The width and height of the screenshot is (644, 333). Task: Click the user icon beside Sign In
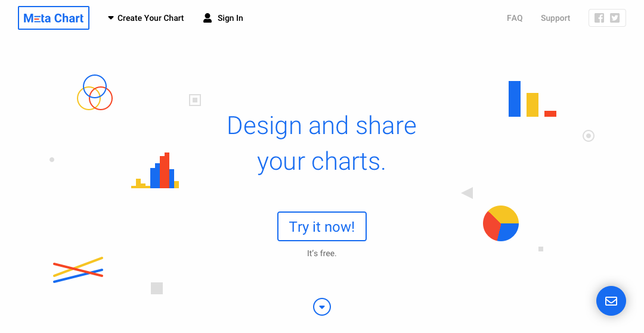point(208,18)
